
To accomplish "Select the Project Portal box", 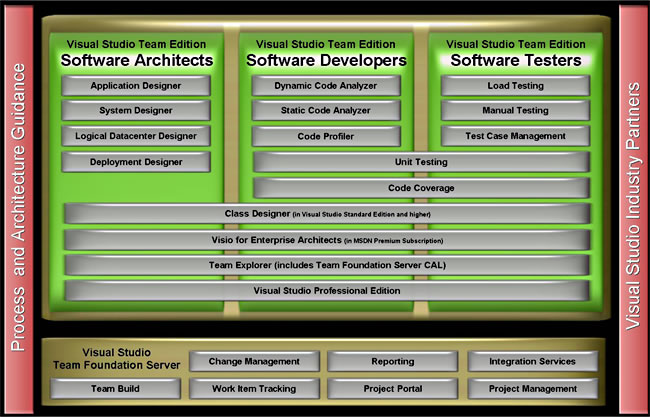I will (393, 389).
